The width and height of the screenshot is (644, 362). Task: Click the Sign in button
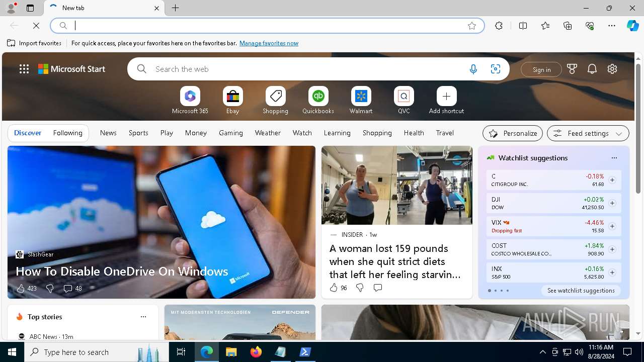click(541, 69)
